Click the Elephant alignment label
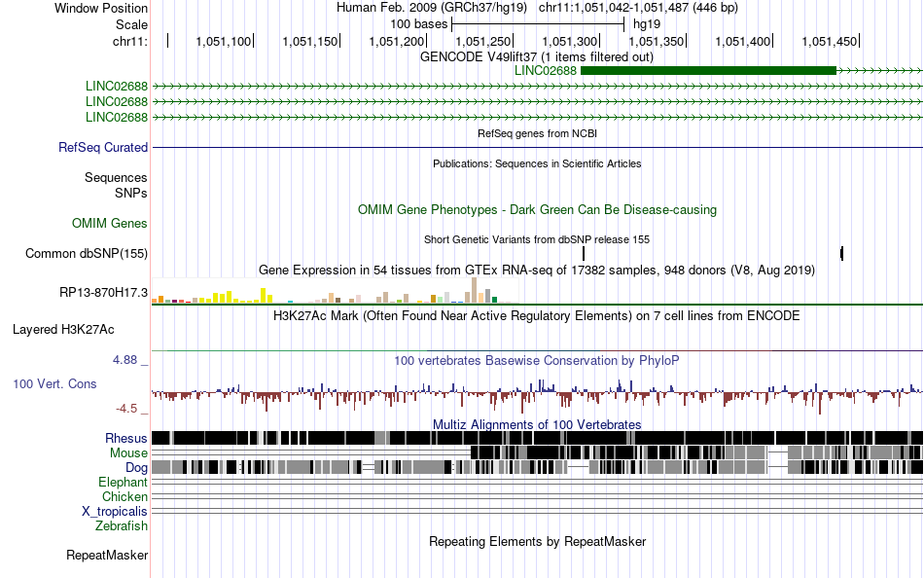This screenshot has width=924, height=578. click(x=123, y=482)
